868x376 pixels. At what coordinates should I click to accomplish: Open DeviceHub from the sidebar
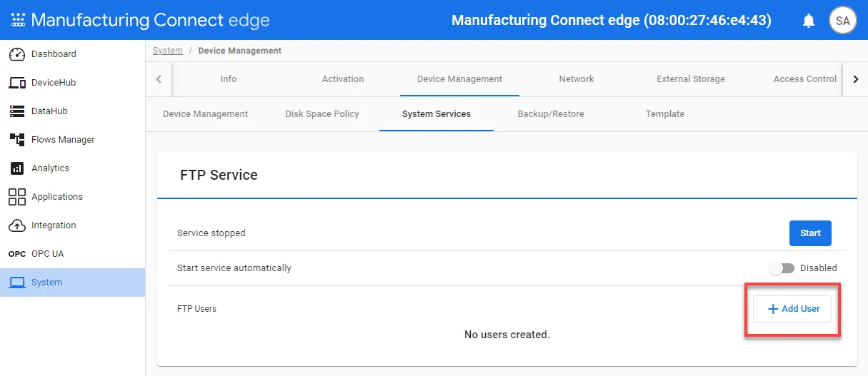[x=72, y=83]
